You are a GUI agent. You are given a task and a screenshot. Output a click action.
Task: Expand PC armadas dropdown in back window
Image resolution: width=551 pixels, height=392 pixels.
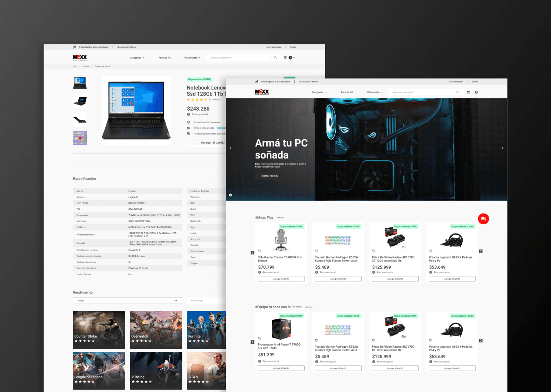192,58
